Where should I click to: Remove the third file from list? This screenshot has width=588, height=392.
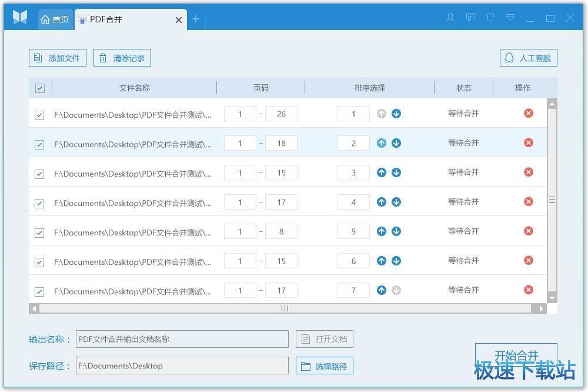coord(529,172)
